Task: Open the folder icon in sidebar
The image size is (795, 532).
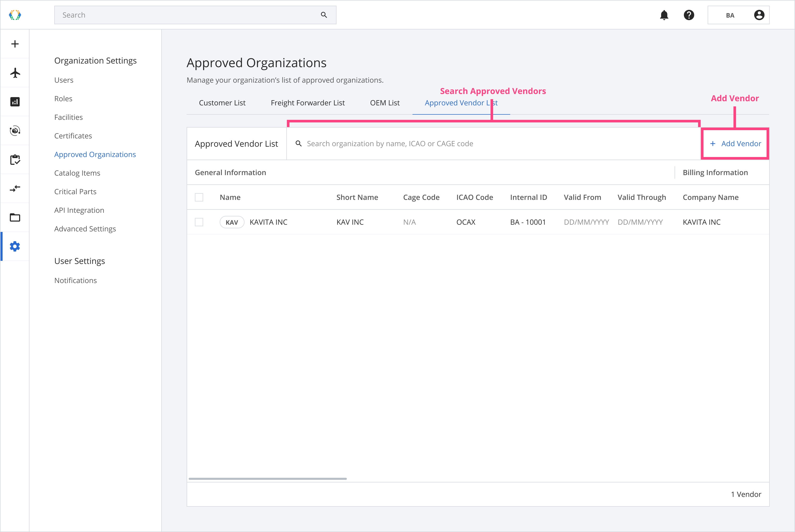Action: tap(15, 217)
